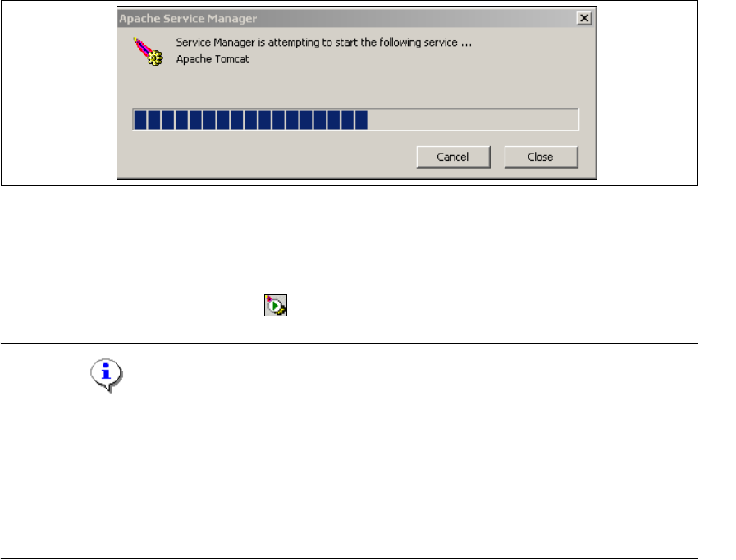Click the blue info speech bubble icon
736x560 pixels.
[107, 376]
